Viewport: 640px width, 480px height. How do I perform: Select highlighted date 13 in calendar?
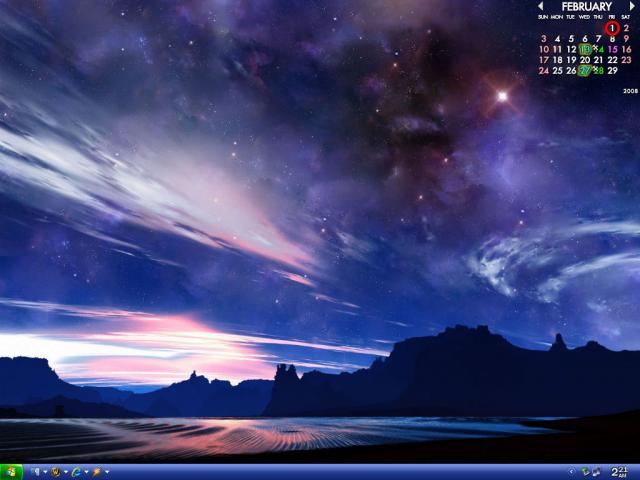[x=585, y=49]
